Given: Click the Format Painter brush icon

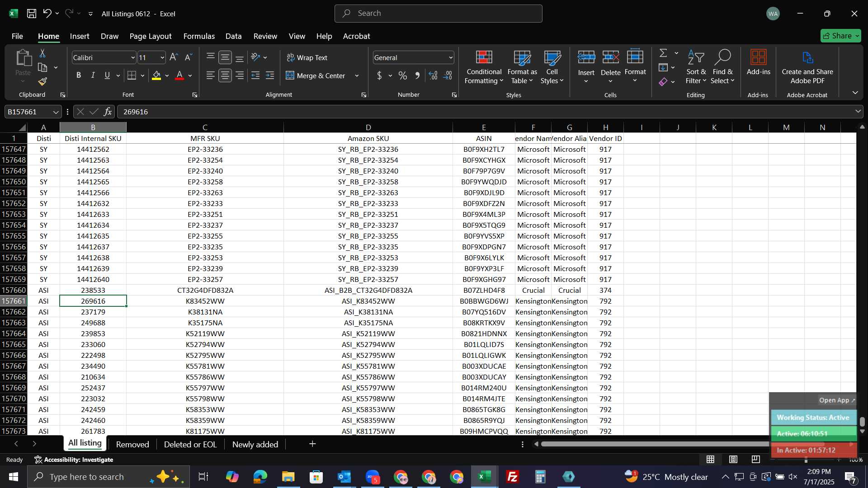Looking at the screenshot, I should click(42, 81).
